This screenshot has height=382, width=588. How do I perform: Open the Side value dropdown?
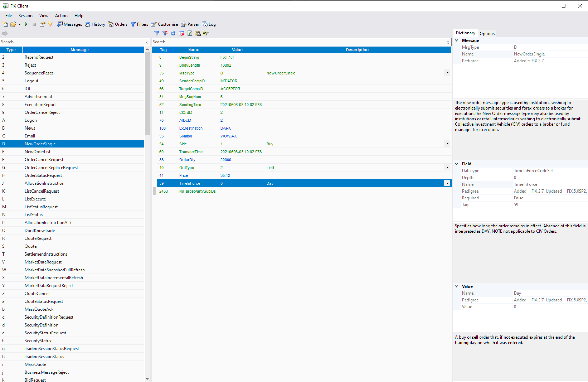[447, 144]
